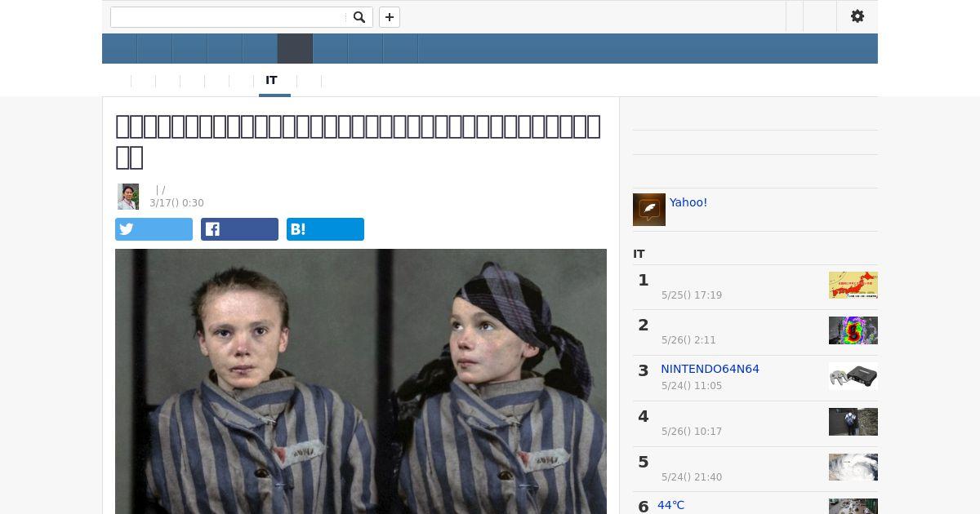The width and height of the screenshot is (980, 514).
Task: Click the orange feather icon beside Yahoo!
Action: tap(649, 210)
